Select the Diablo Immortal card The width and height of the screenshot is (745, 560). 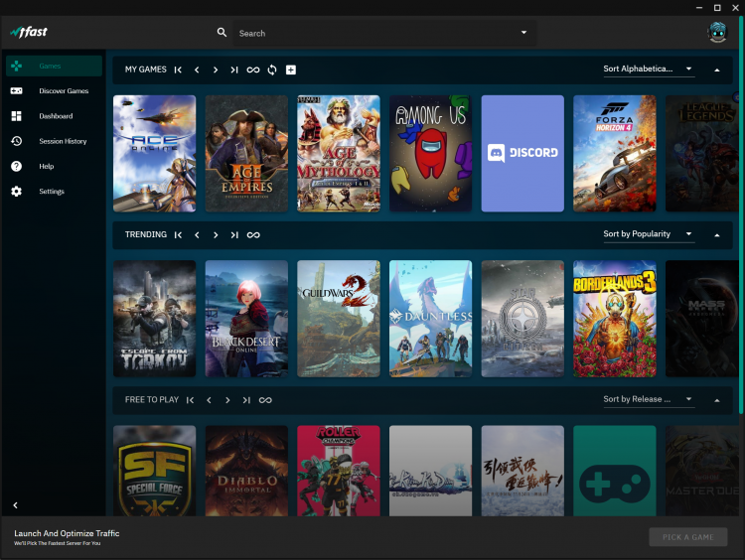pyautogui.click(x=246, y=471)
